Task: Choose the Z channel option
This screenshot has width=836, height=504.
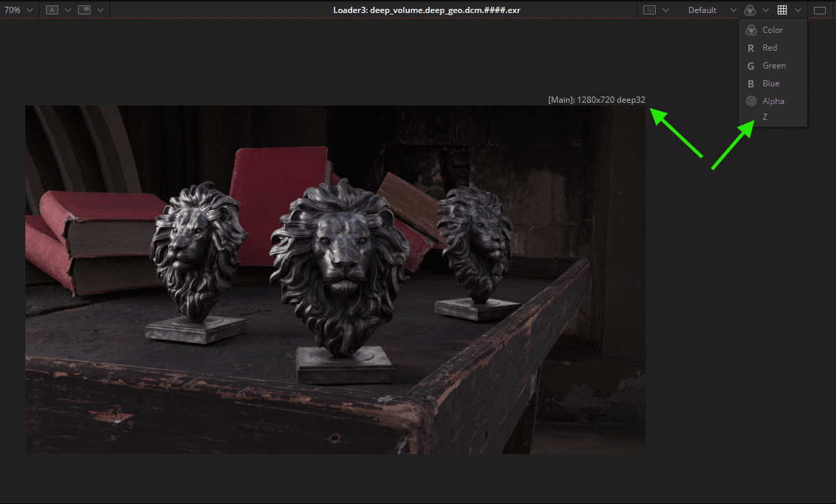Action: (x=765, y=116)
